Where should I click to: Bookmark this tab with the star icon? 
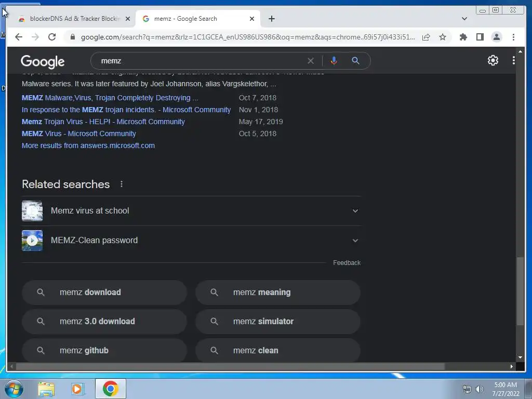click(443, 37)
